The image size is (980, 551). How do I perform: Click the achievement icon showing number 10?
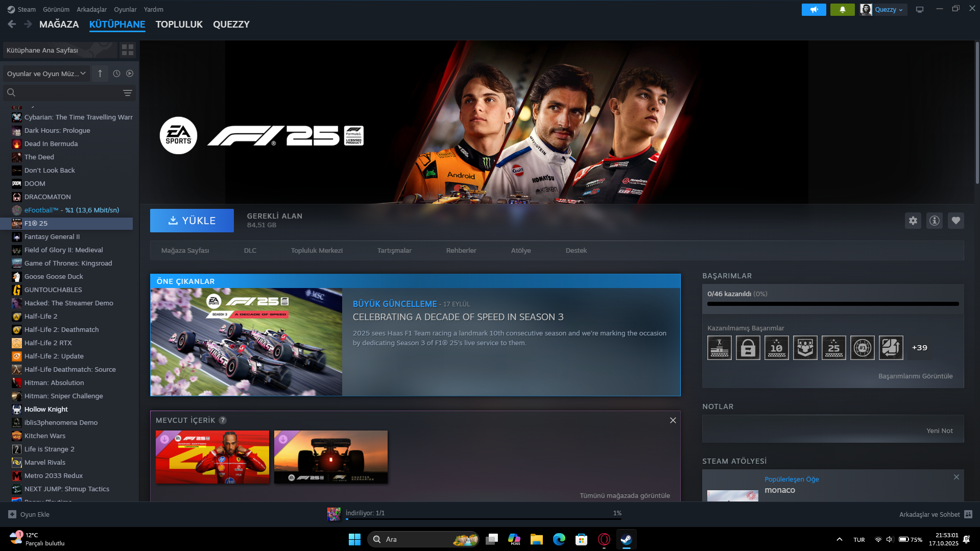coord(777,348)
